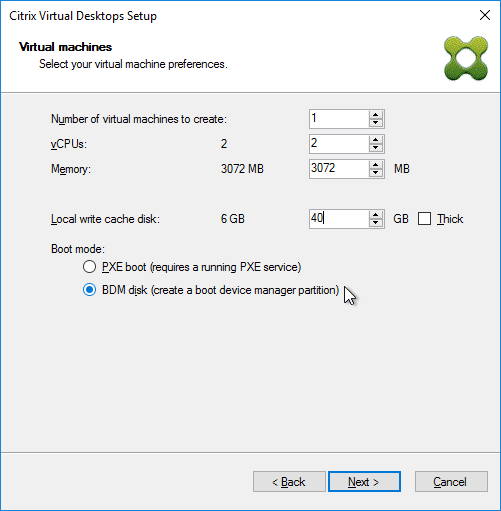501x511 pixels.
Task: Select PXE boot radio option
Action: [x=89, y=267]
